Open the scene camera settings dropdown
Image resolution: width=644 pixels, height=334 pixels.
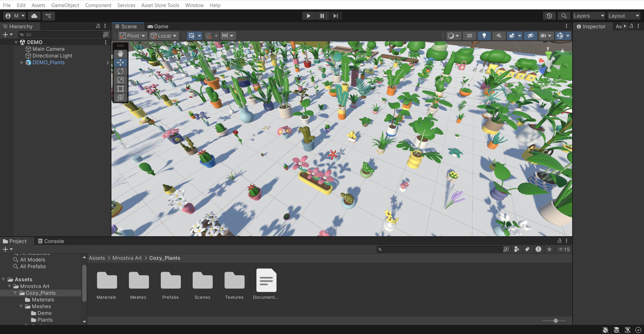point(546,36)
